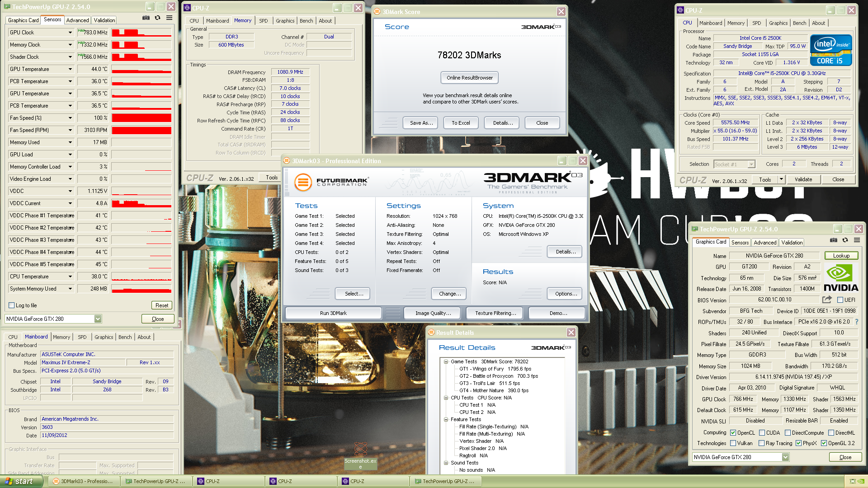Toggle the PhysX checkbox
868x488 pixels.
(x=798, y=443)
